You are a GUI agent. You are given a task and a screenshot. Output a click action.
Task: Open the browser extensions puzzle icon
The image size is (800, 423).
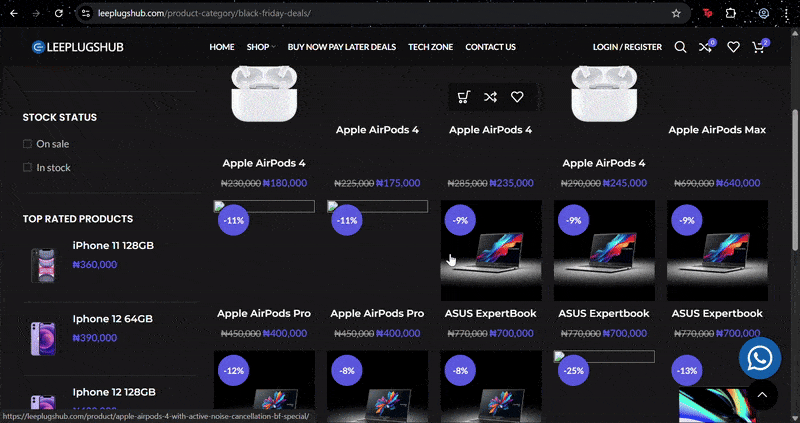[x=731, y=13]
